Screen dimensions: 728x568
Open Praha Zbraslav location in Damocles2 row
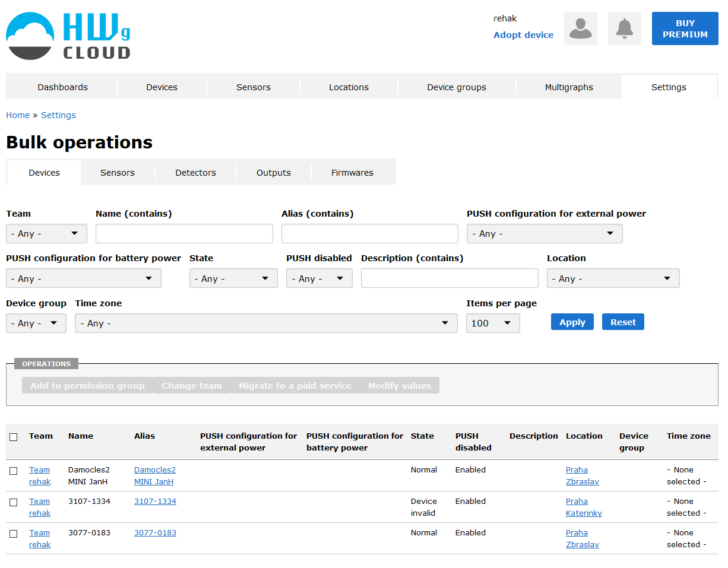(x=583, y=476)
